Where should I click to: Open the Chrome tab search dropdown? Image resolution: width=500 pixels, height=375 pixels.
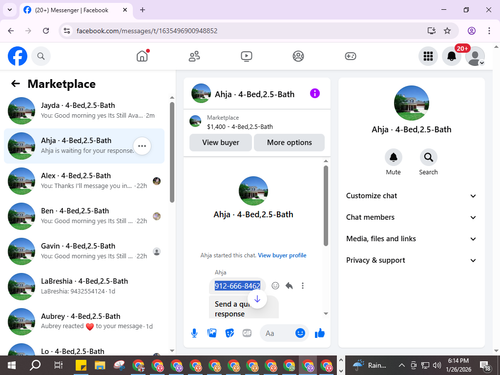[x=10, y=10]
